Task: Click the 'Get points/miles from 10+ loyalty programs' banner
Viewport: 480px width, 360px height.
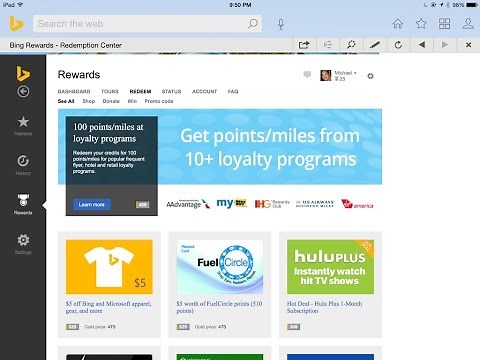Action: point(270,147)
